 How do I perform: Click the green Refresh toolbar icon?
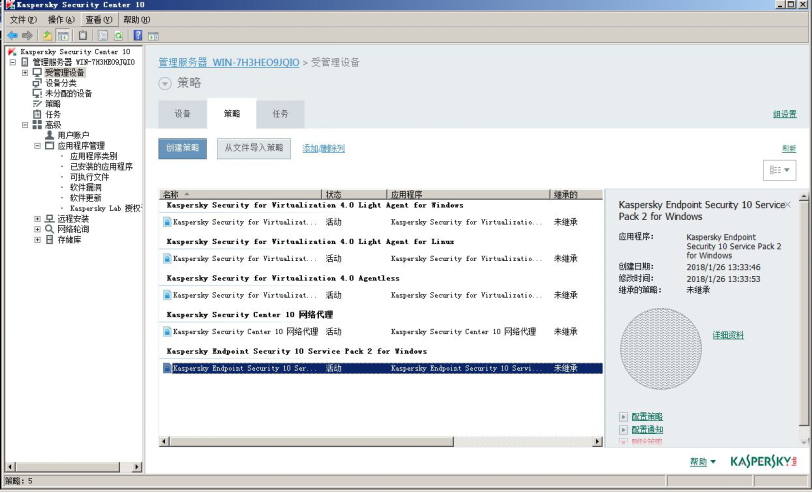point(118,35)
